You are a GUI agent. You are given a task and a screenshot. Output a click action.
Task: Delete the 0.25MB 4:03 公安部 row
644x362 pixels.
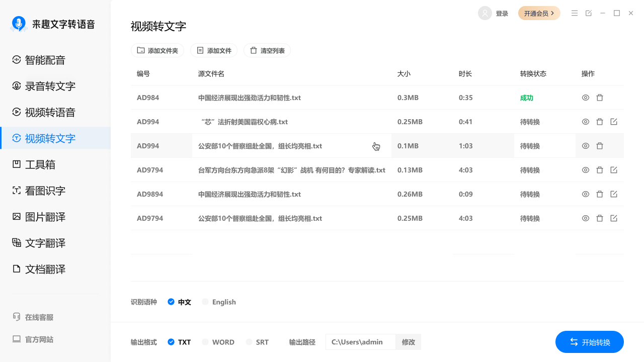[600, 218]
